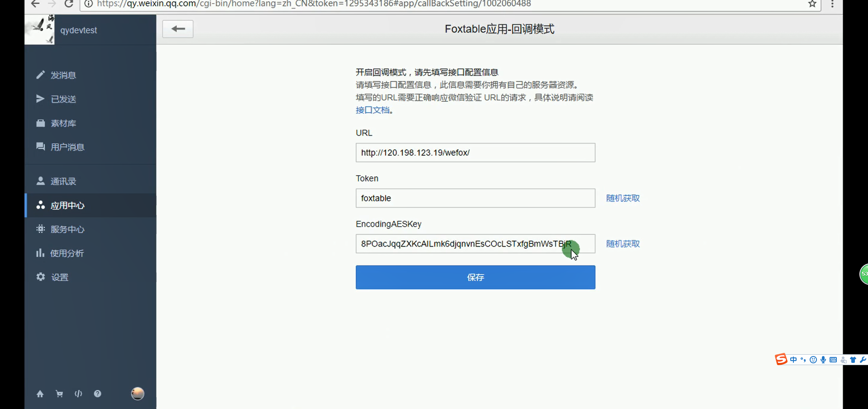Open the browser three-dot menu
The image size is (868, 409).
832,4
